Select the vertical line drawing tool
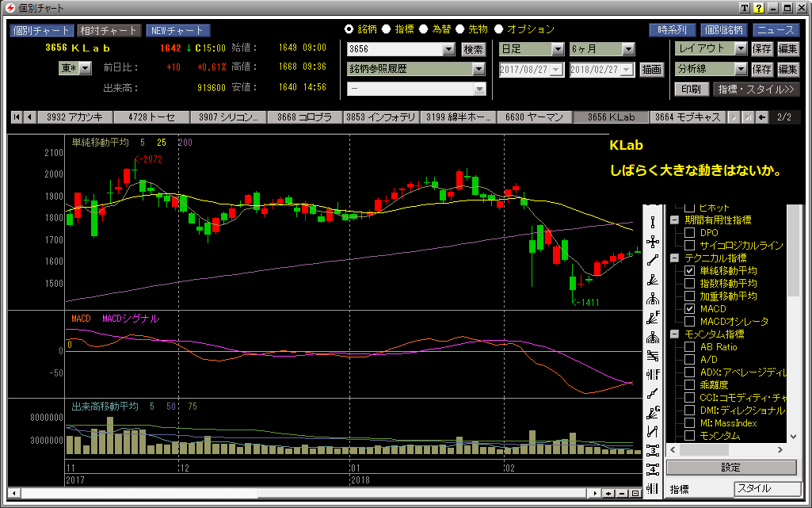 (653, 223)
